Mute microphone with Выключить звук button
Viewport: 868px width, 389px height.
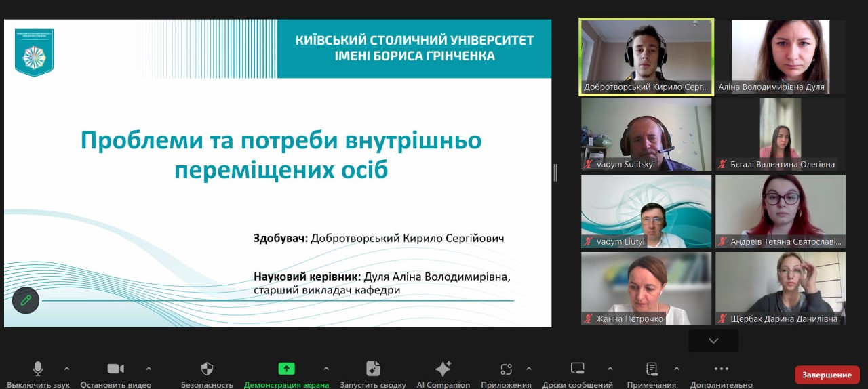[38, 374]
